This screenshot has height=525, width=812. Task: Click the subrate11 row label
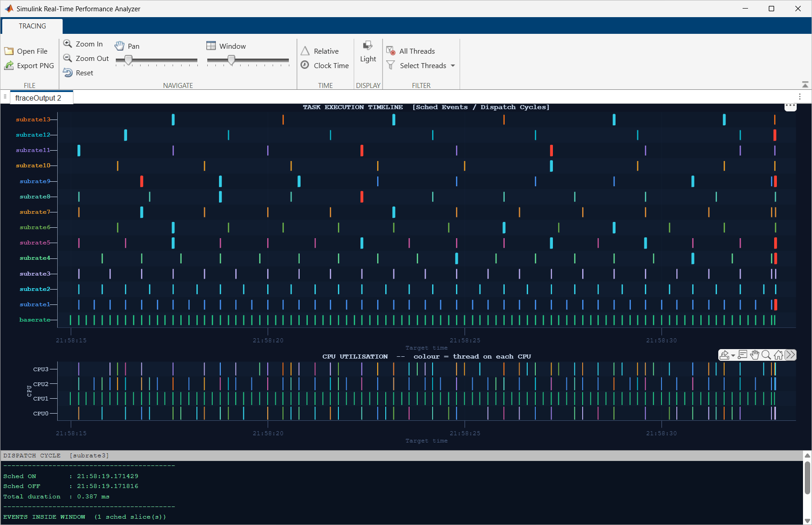(33, 150)
